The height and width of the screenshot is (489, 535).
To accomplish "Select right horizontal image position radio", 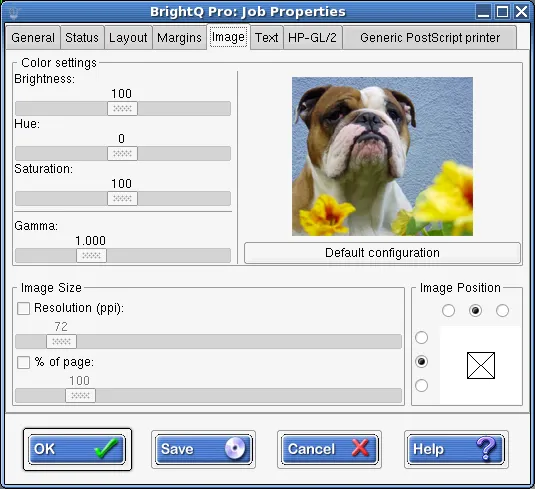I will (502, 311).
